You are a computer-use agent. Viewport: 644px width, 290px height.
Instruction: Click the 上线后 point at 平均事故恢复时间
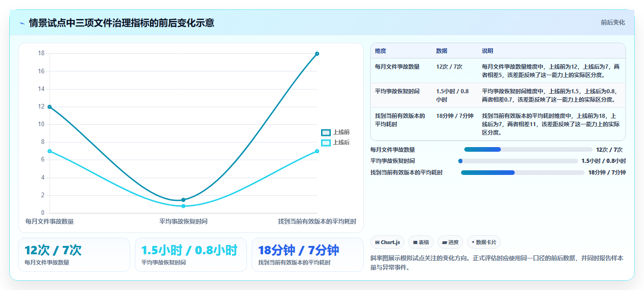pos(183,206)
